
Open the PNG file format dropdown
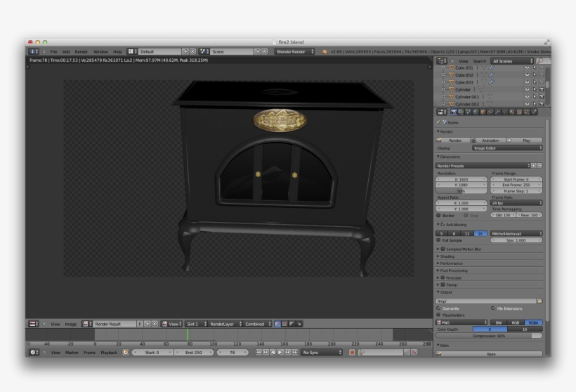[x=462, y=322]
